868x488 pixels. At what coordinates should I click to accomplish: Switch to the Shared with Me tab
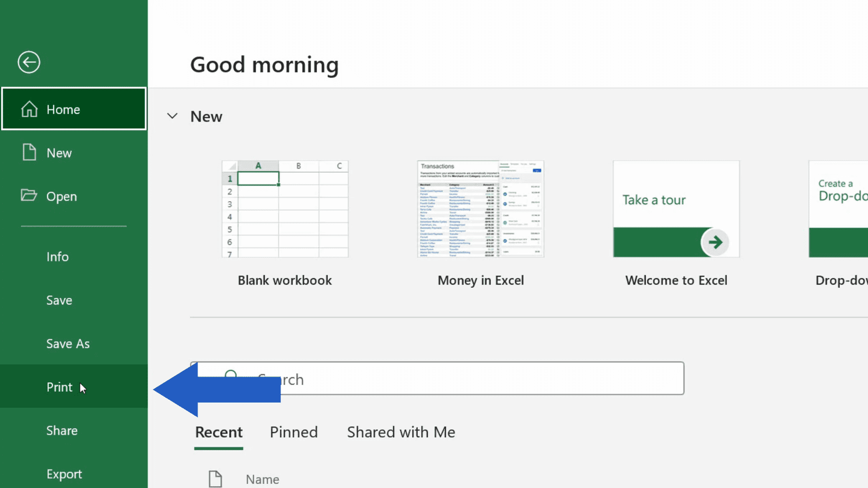click(400, 431)
